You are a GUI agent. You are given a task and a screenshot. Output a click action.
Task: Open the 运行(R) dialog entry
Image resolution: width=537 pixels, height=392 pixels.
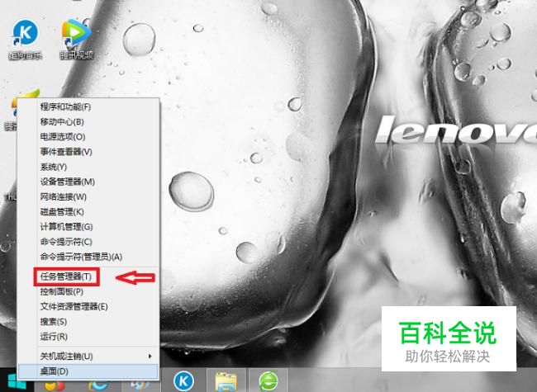coord(88,337)
